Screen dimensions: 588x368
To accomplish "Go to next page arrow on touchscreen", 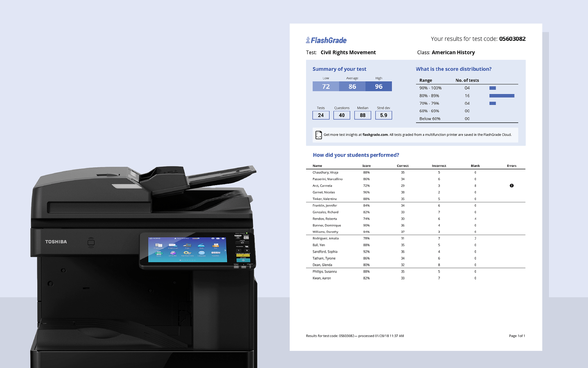I will [225, 251].
